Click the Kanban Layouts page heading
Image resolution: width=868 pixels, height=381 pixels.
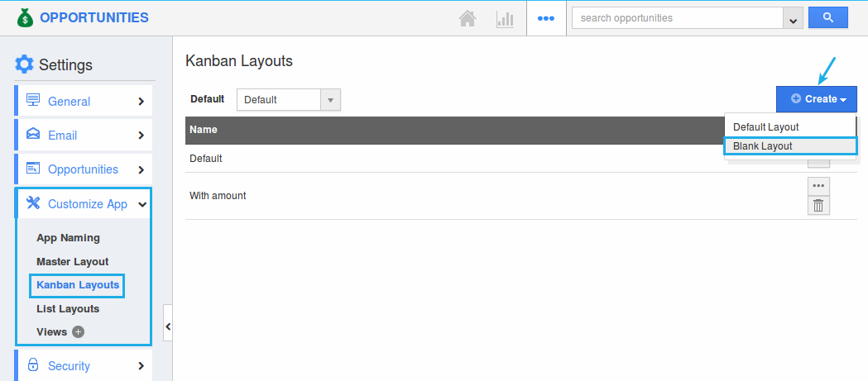point(238,61)
